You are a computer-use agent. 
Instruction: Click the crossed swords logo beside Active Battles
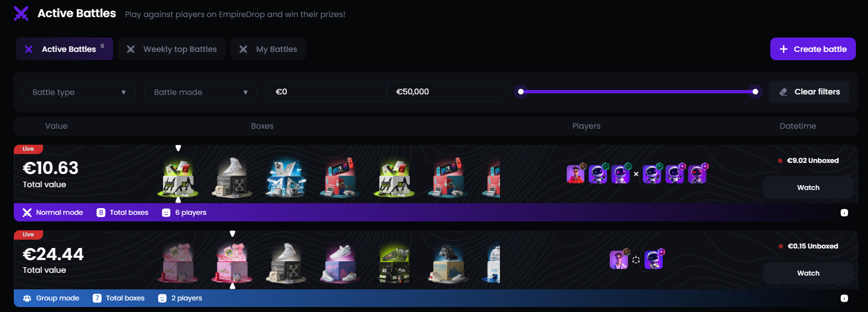(21, 13)
